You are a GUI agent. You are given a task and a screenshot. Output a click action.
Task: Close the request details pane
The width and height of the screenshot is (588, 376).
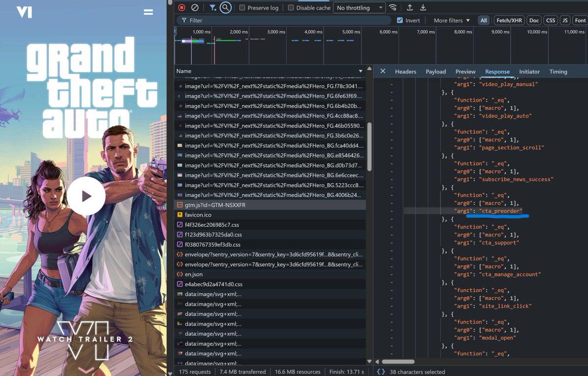[383, 71]
